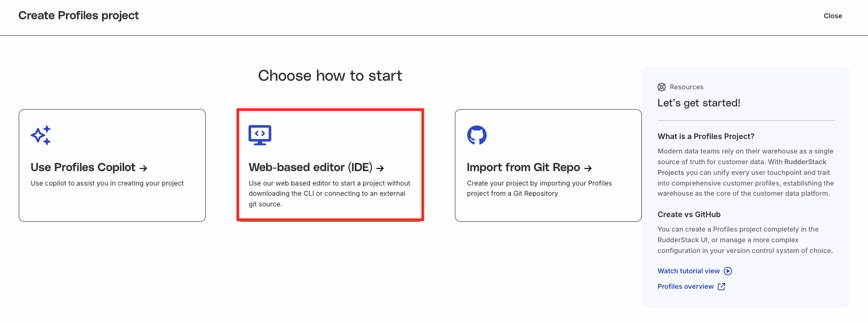Select the Import from Git Repo heading
Image resolution: width=868 pixels, height=323 pixels.
click(x=523, y=167)
